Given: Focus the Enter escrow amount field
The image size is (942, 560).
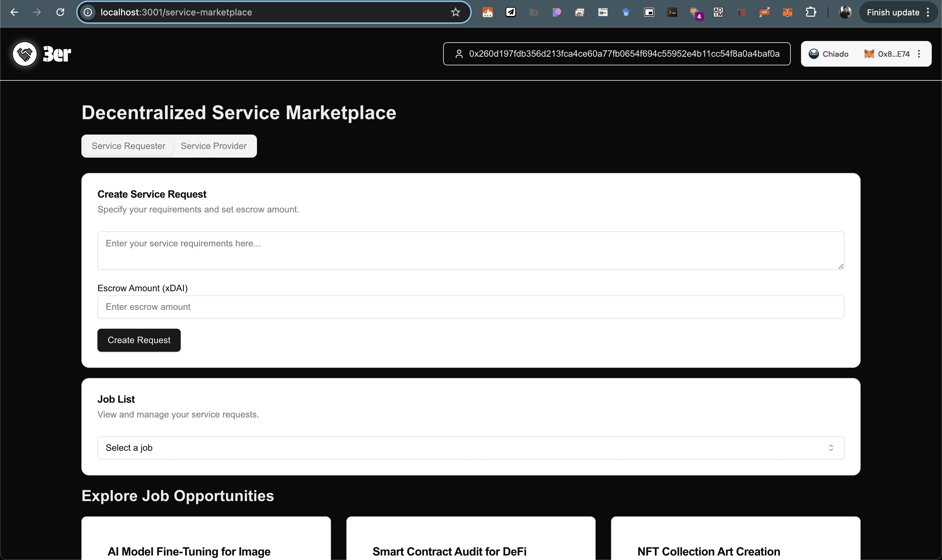Looking at the screenshot, I should click(471, 307).
